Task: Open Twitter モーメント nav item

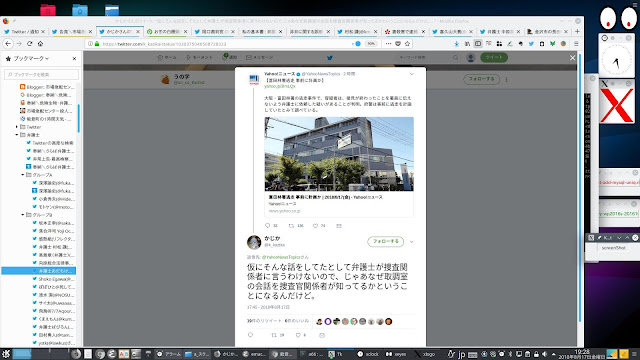Action: pos(199,58)
